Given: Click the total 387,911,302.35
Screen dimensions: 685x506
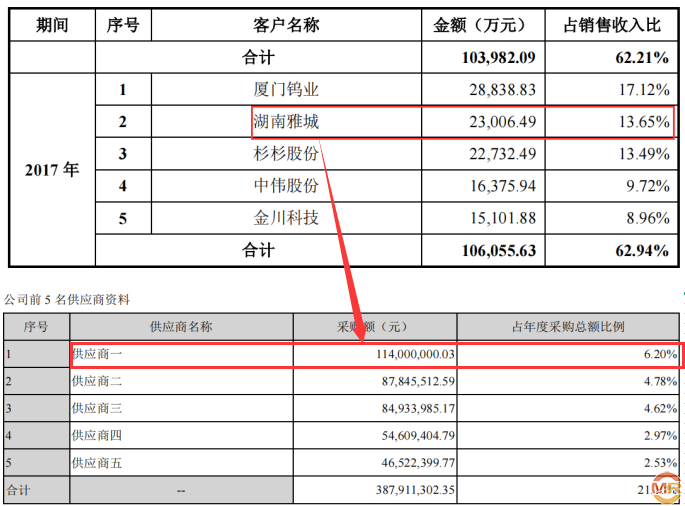Looking at the screenshot, I should (x=415, y=490).
